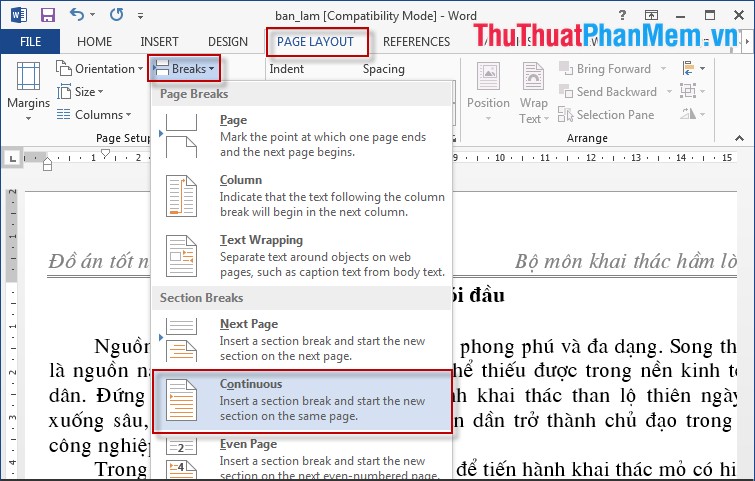The width and height of the screenshot is (755, 481).
Task: Customize the Quick Access Toolbar dropdown
Action: coord(140,16)
